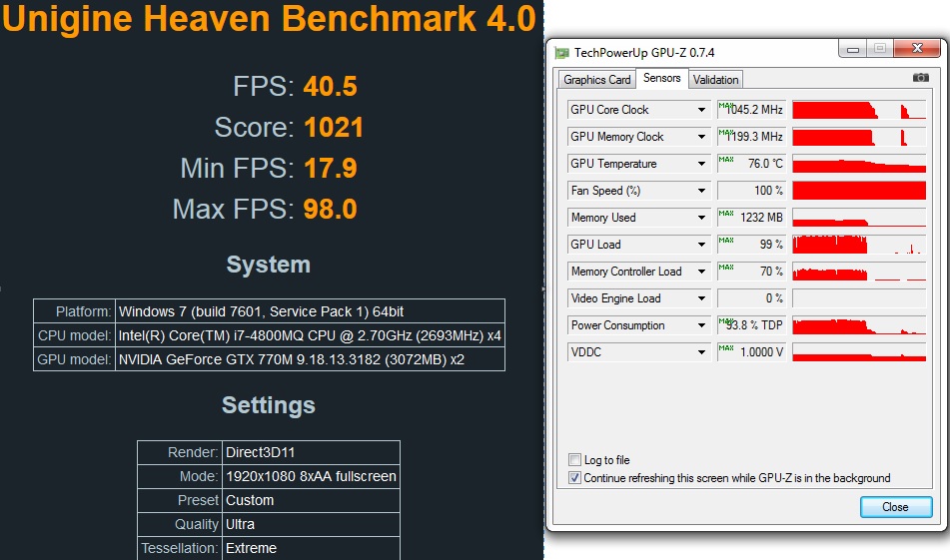Click the Video Engine Load value 0 %

point(751,298)
